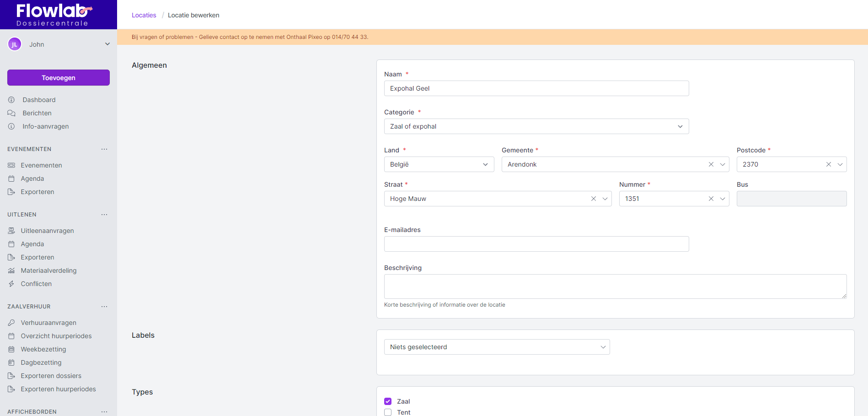The height and width of the screenshot is (416, 868).
Task: Go to Uitleenaanvragen menu item
Action: [x=47, y=231]
